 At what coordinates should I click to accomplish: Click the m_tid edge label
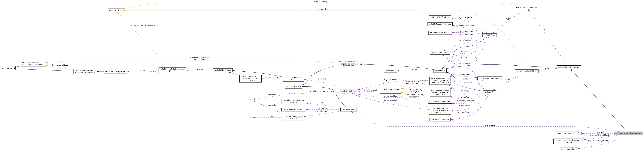click(x=414, y=70)
